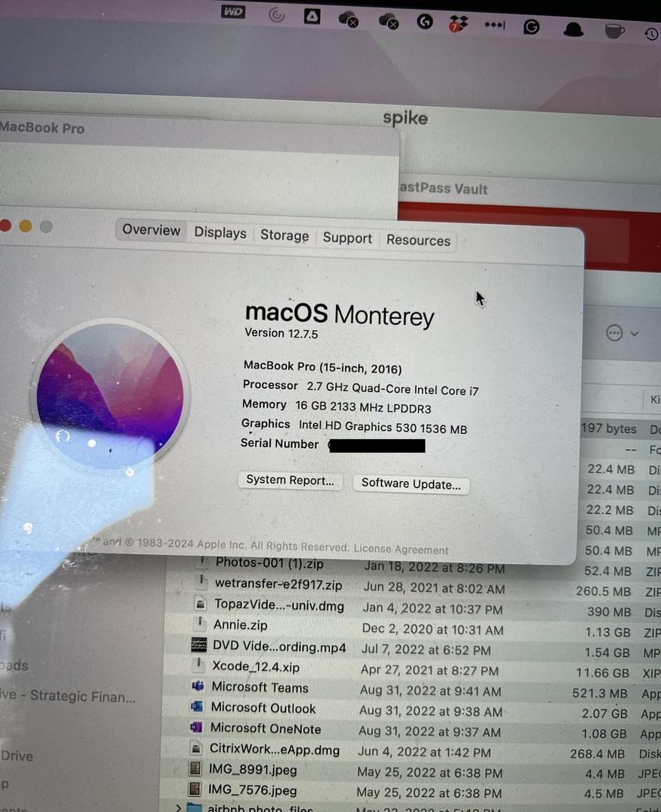The width and height of the screenshot is (661, 812).
Task: Select the Annie.zip file name
Action: [241, 625]
